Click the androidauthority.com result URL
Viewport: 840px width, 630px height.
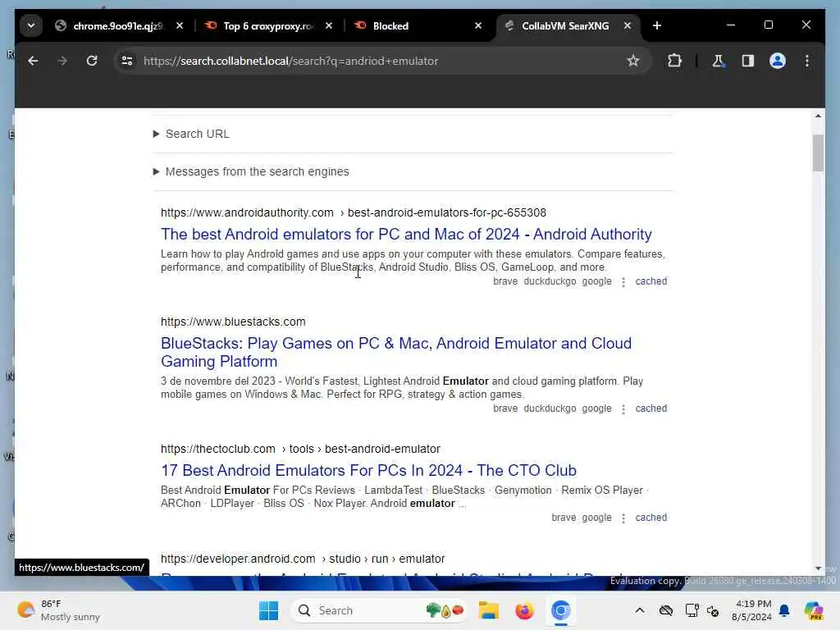click(354, 212)
